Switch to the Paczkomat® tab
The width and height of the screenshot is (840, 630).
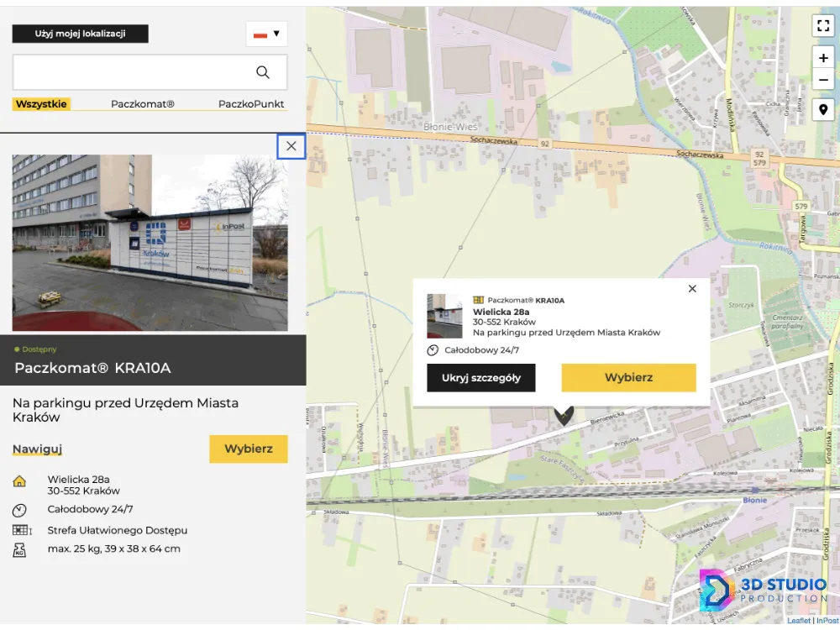pyautogui.click(x=143, y=104)
